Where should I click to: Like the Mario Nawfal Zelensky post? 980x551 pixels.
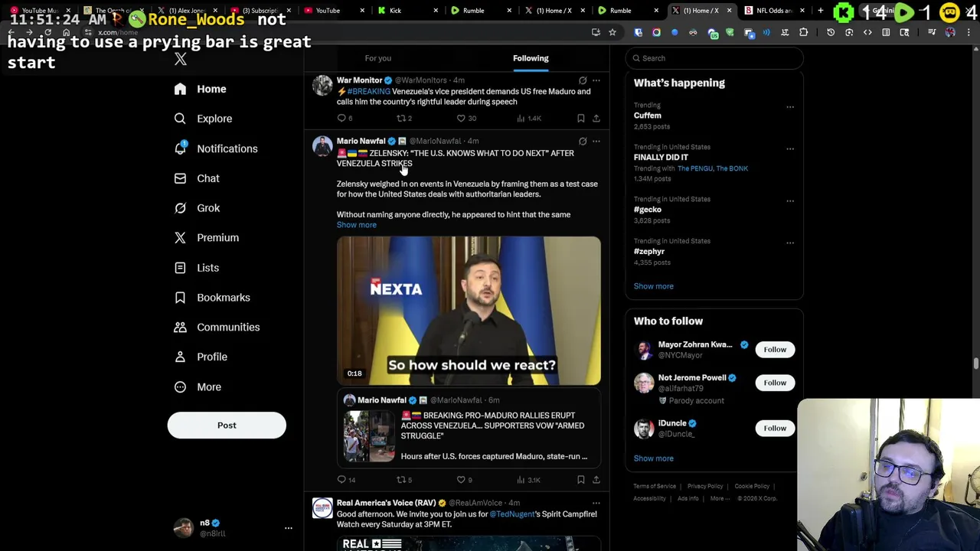point(465,480)
